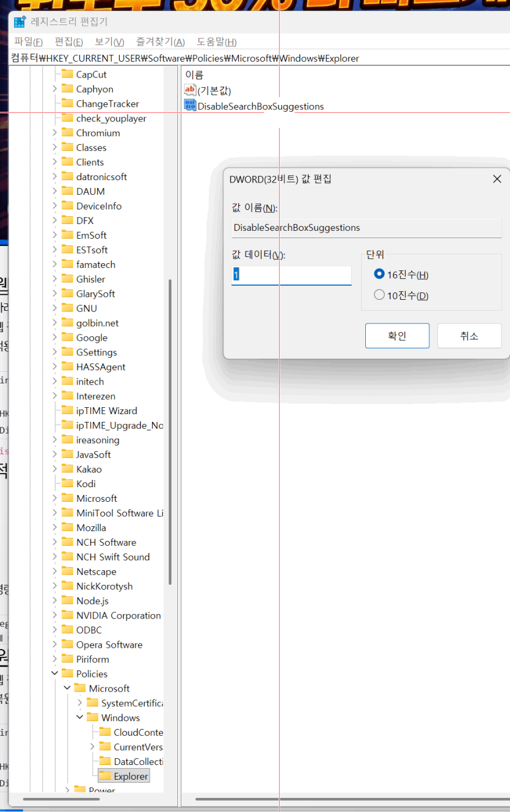Viewport: 510px width, 812px height.
Task: Click the Explorer folder icon in tree
Action: point(105,776)
